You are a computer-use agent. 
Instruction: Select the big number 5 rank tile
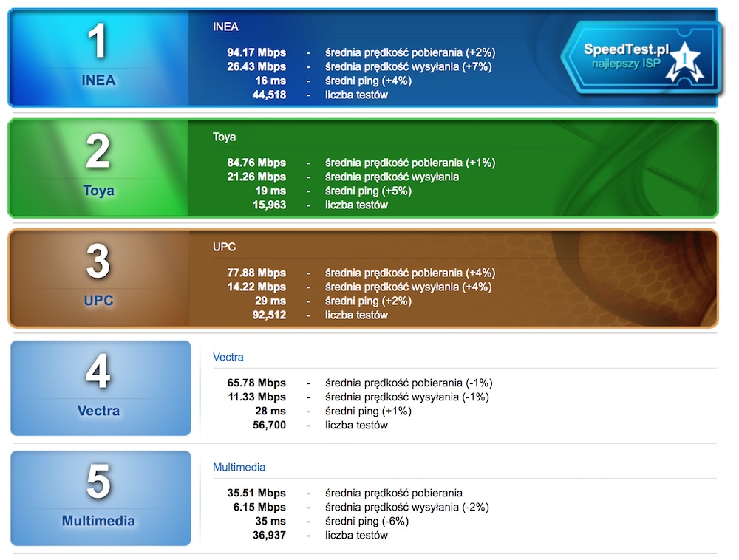point(101,498)
